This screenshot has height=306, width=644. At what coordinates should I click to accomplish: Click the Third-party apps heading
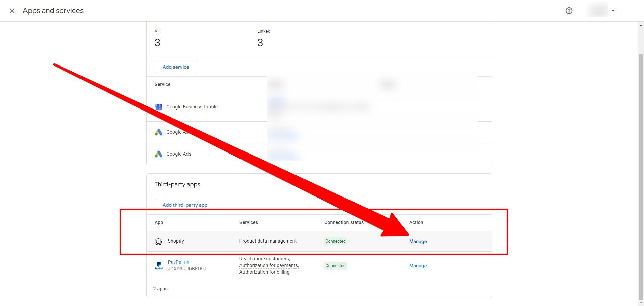[177, 184]
